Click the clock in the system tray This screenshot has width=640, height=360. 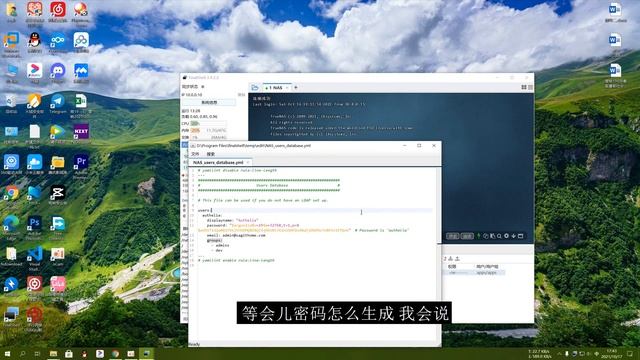coord(612,353)
